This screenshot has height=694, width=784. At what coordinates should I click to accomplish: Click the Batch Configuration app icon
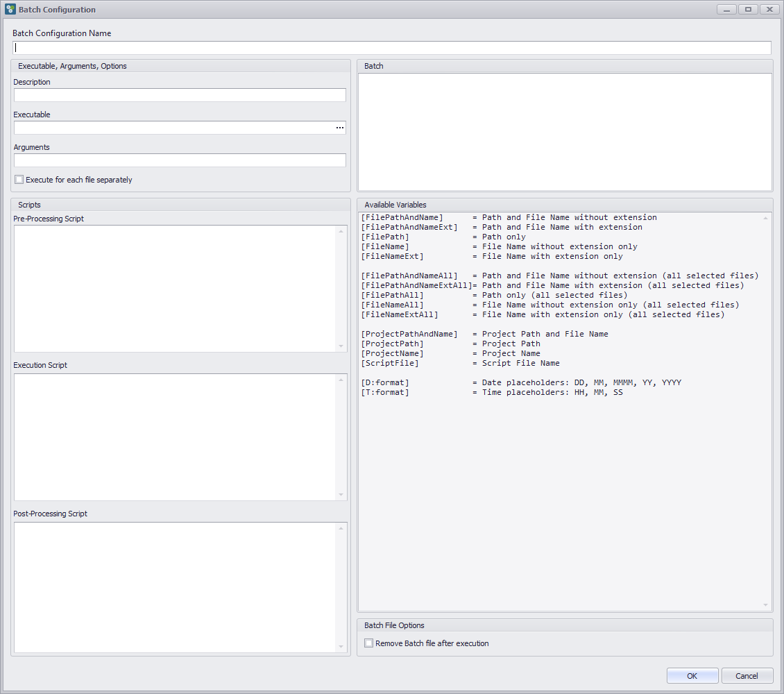[x=10, y=10]
